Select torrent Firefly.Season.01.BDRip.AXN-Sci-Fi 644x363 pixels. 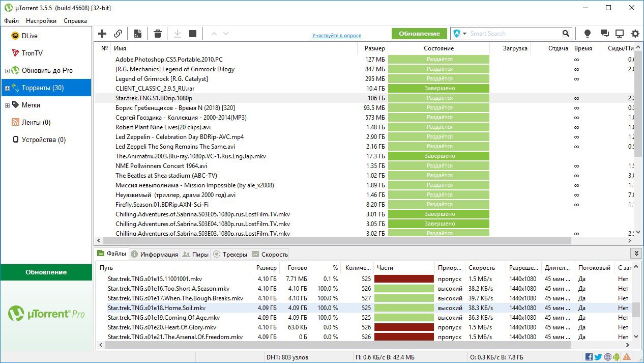click(162, 204)
